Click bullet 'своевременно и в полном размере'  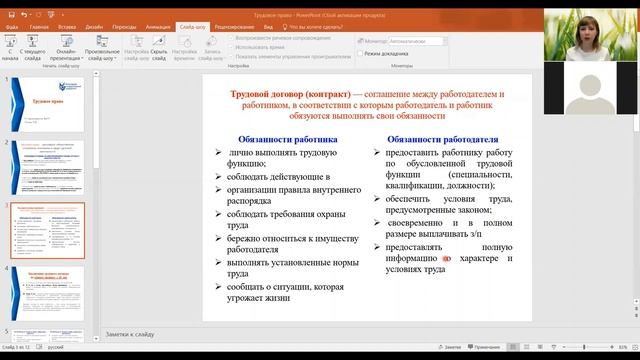pyautogui.click(x=449, y=228)
